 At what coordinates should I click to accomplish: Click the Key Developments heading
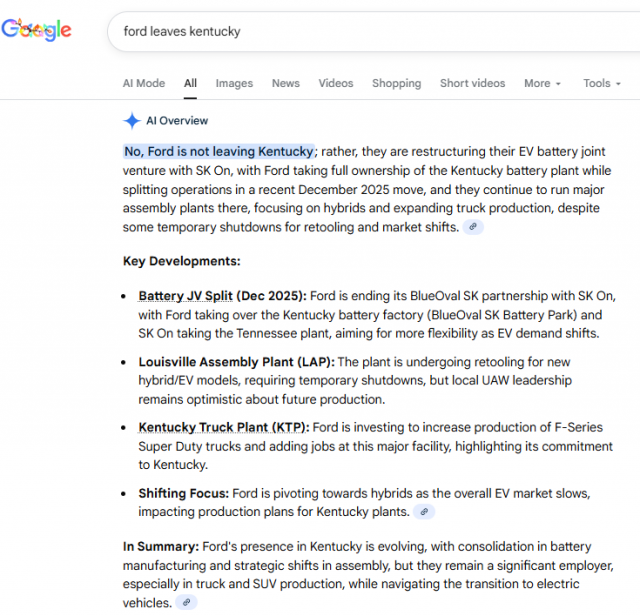point(181,261)
